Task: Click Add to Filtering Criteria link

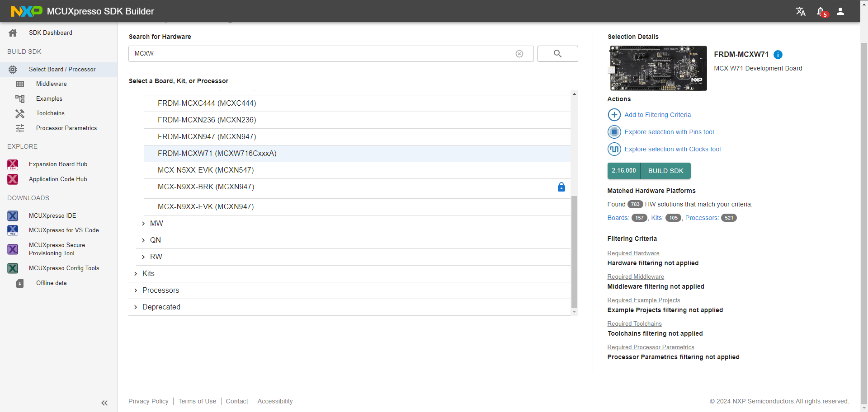Action: 658,115
